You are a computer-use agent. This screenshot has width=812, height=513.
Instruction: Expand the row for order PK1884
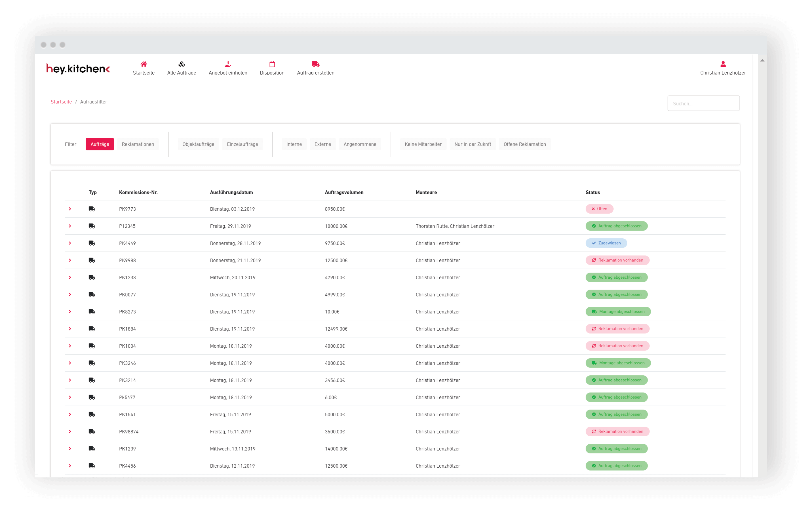coord(70,329)
